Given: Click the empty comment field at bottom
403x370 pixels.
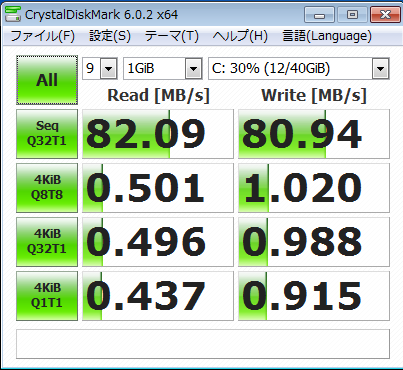Looking at the screenshot, I should pyautogui.click(x=203, y=344).
